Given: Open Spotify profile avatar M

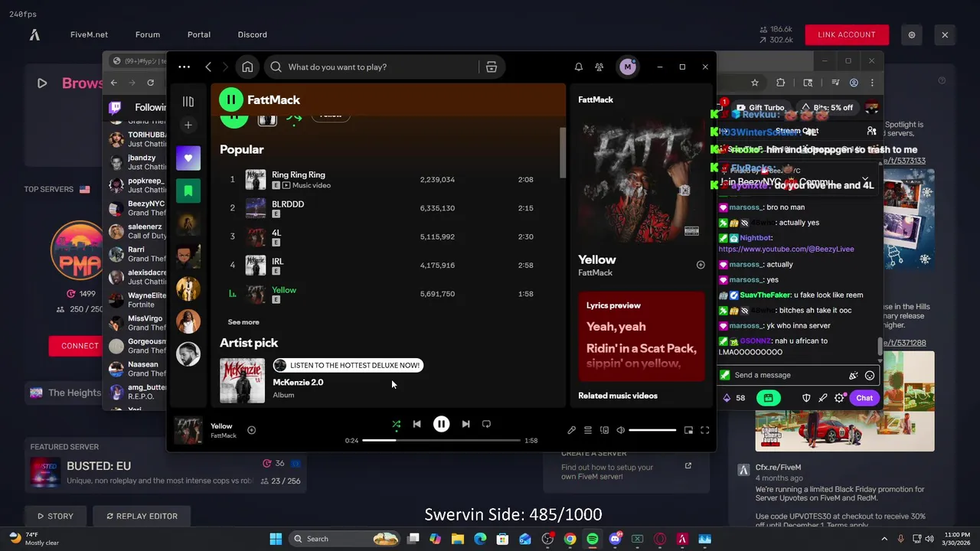Looking at the screenshot, I should 628,67.
